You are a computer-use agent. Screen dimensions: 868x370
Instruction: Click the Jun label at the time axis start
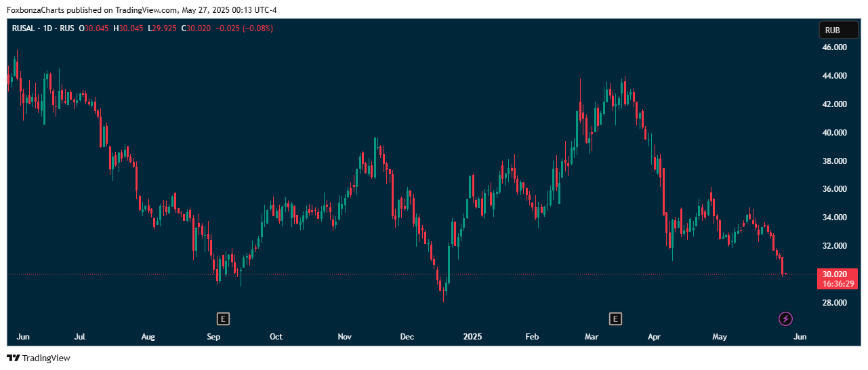click(23, 336)
